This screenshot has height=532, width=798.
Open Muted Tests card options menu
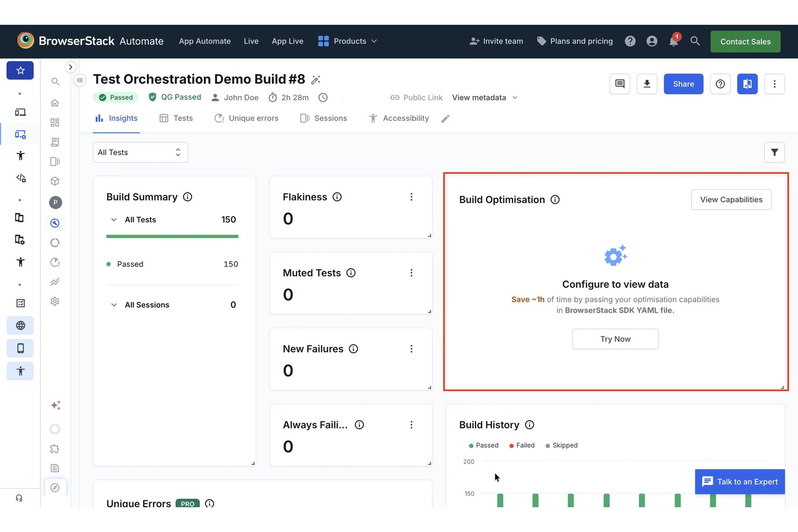411,273
